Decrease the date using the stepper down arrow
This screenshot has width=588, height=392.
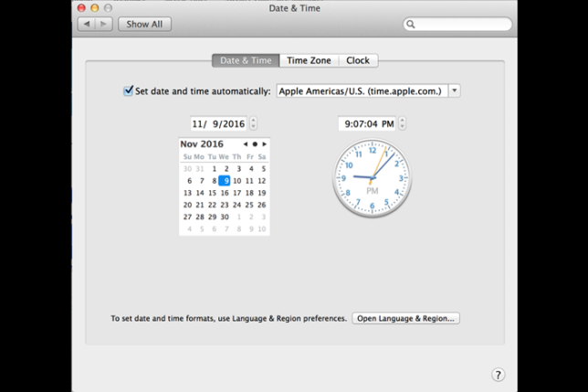pyautogui.click(x=254, y=126)
